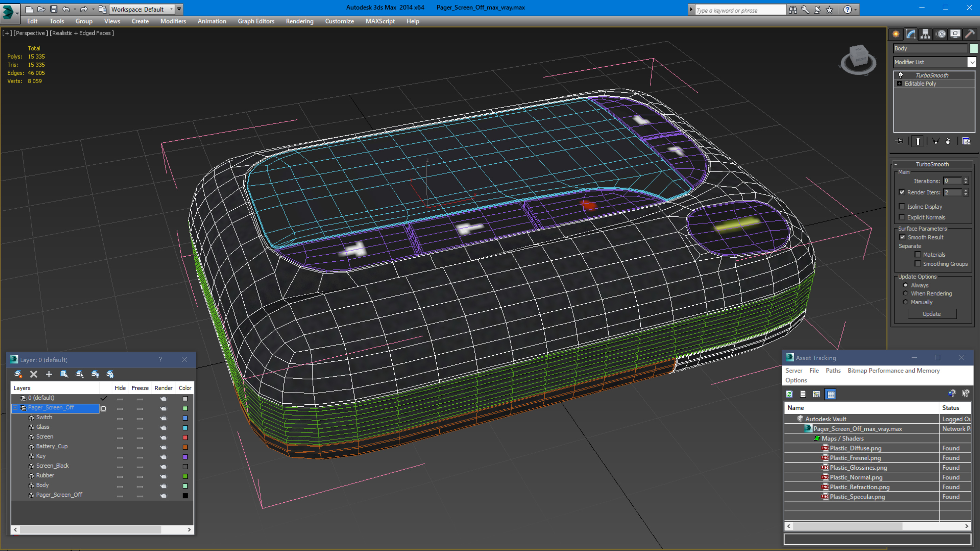Open the Create command panel tab
The height and width of the screenshot is (551, 980).
coord(896,34)
